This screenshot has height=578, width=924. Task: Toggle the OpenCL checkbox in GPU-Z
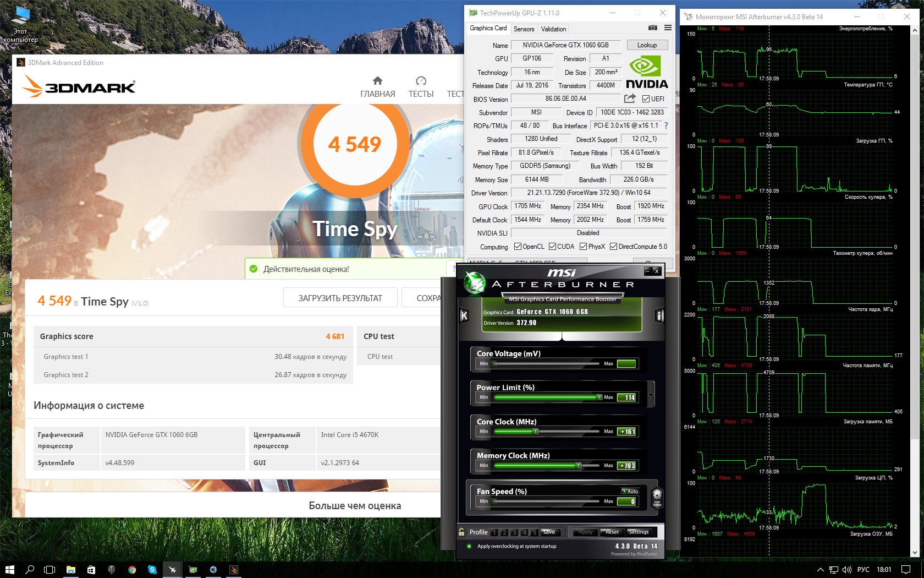(518, 247)
